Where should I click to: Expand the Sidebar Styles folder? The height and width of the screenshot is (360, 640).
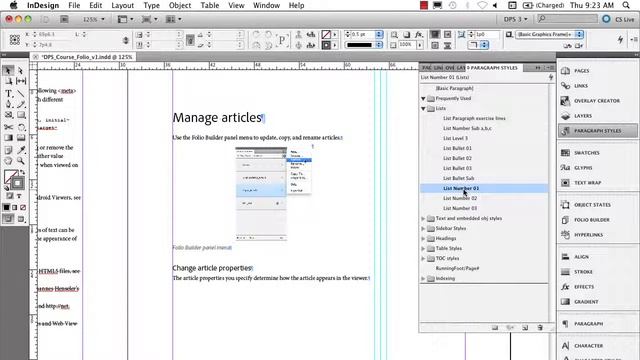click(423, 229)
